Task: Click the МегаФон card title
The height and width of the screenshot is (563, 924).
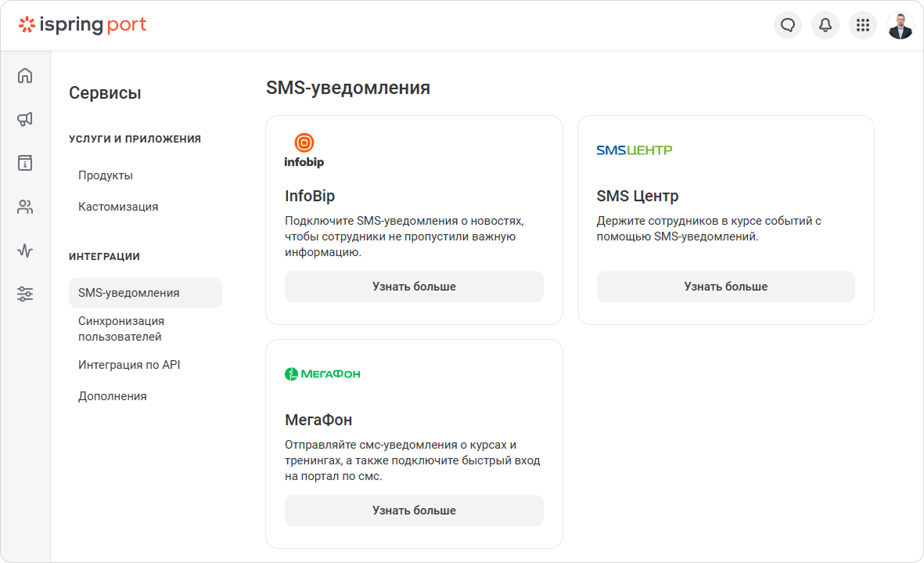Action: (318, 420)
